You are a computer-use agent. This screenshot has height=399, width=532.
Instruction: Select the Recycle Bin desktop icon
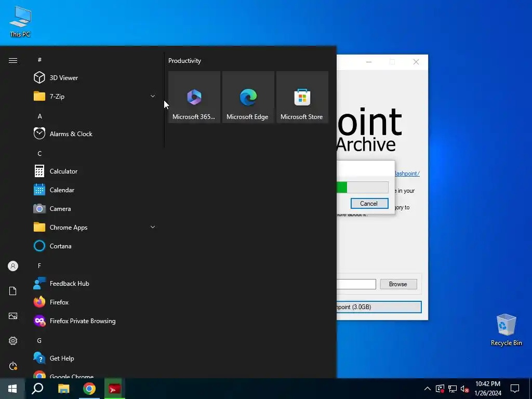506,329
